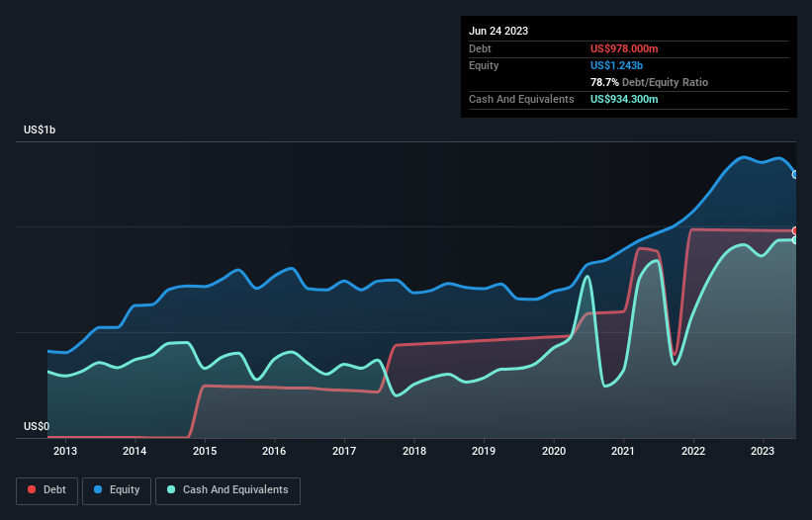
Task: Click the US$978.000m debt value
Action: coord(624,48)
